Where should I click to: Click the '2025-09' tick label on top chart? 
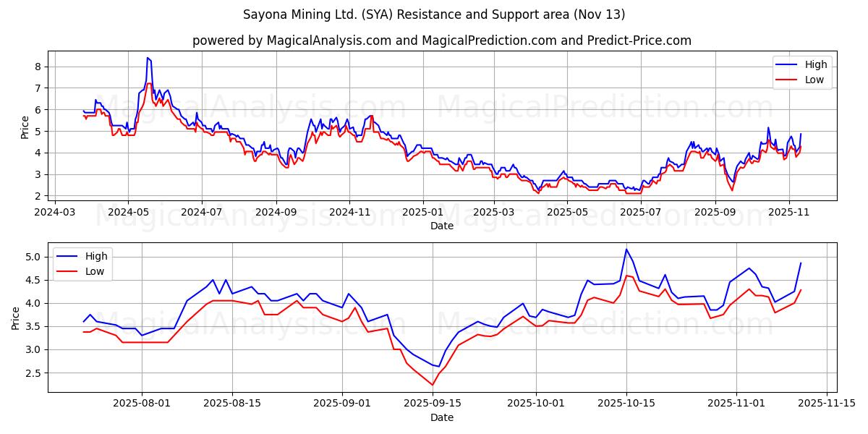coord(715,213)
